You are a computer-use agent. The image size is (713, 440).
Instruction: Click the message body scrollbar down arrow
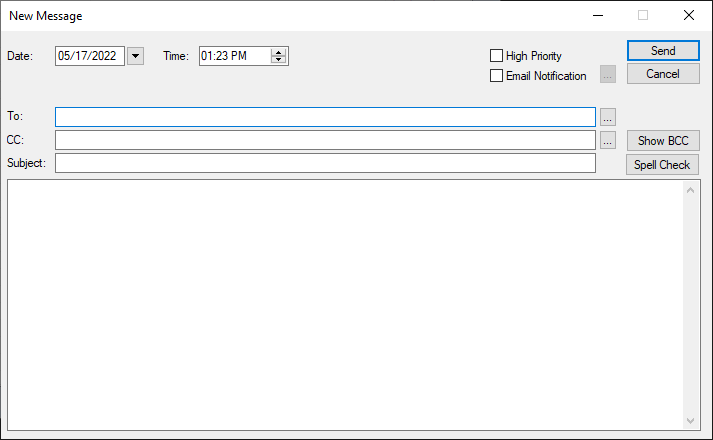click(691, 421)
